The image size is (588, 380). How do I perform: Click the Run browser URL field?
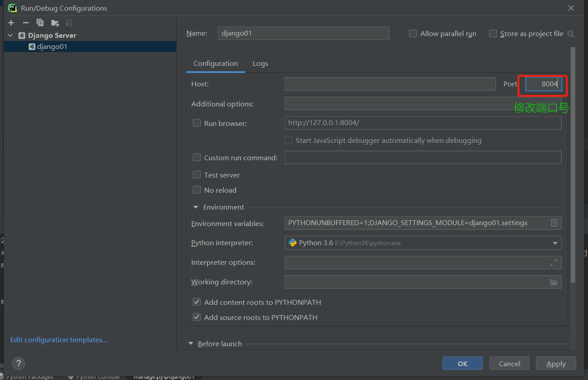pos(423,123)
